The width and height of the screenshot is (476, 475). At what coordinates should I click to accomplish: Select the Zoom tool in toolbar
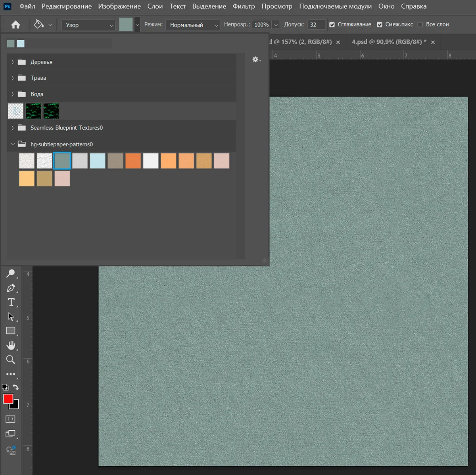point(11,360)
